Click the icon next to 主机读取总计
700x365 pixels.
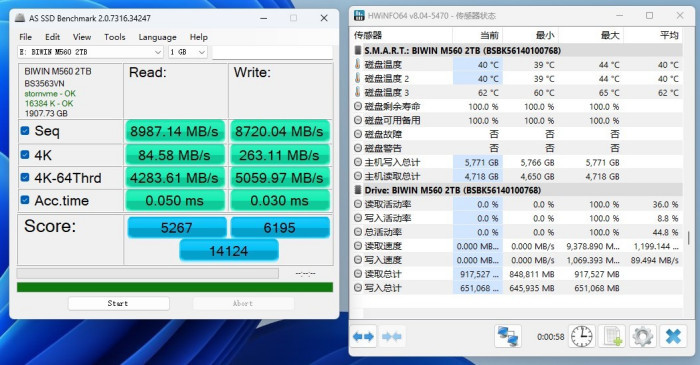coord(358,176)
